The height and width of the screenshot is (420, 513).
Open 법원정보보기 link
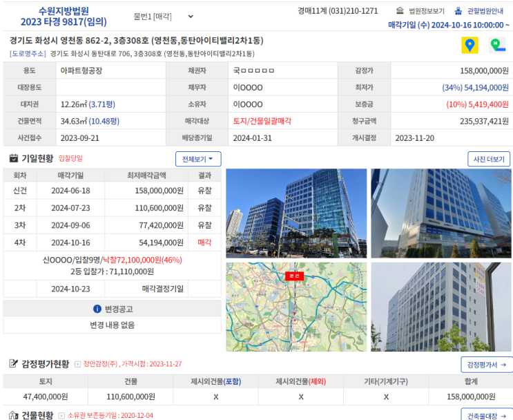[427, 11]
